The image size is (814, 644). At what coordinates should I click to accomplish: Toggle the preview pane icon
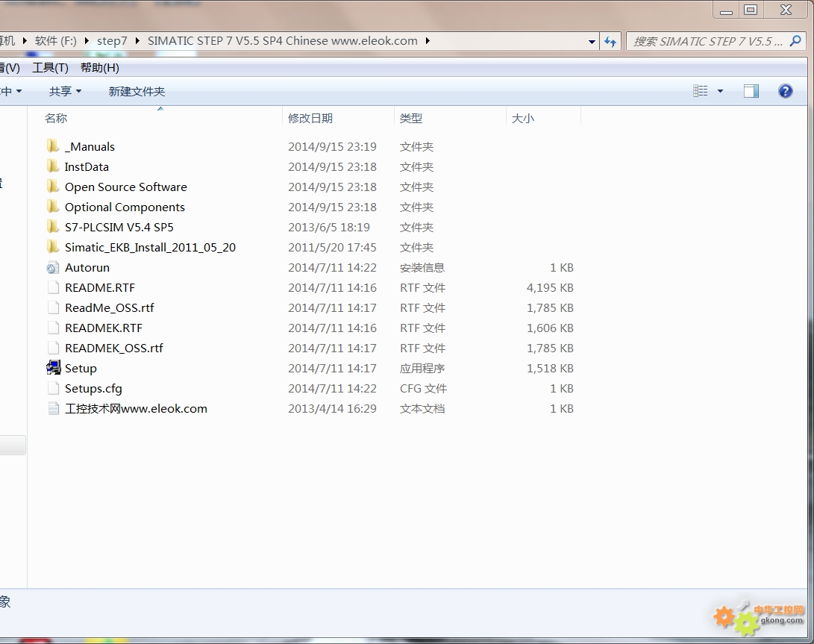(751, 91)
